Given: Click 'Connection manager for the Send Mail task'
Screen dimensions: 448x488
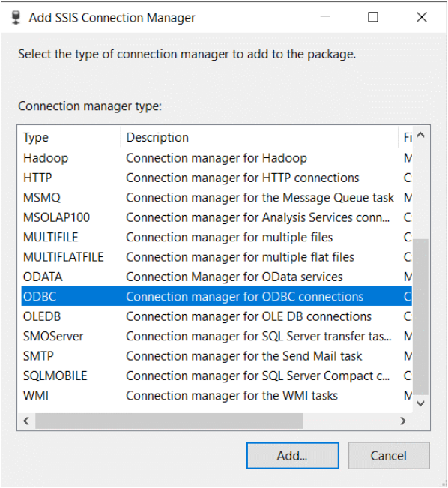Looking at the screenshot, I should (244, 356).
